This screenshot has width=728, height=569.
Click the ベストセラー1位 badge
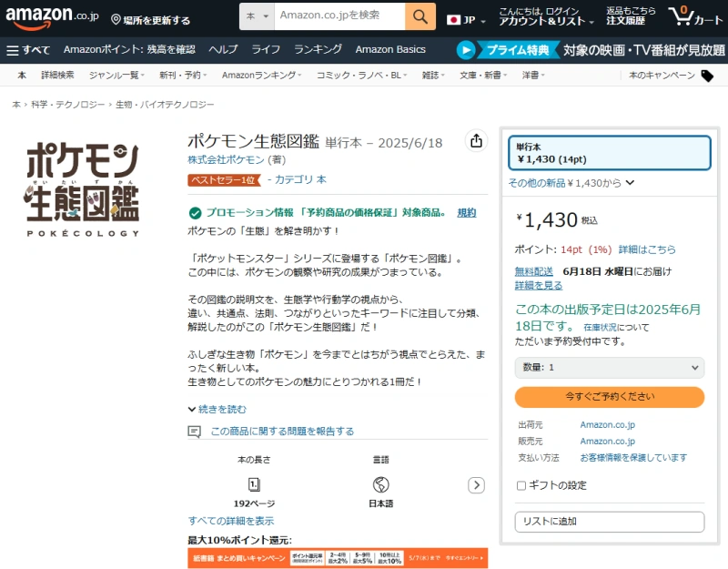pos(224,179)
